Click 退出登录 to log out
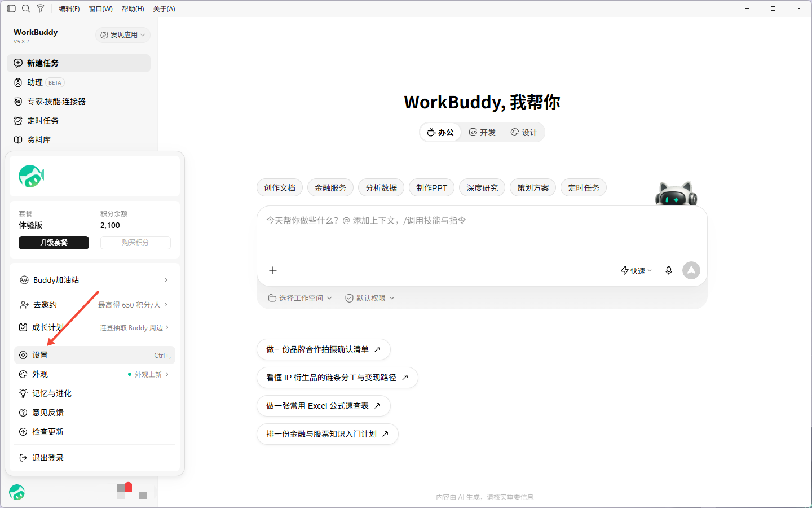Viewport: 812px width, 508px height. tap(95, 458)
